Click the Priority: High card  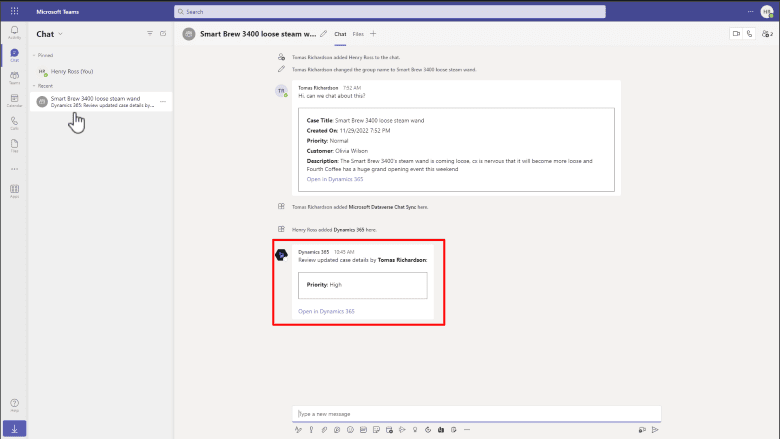[x=363, y=285]
